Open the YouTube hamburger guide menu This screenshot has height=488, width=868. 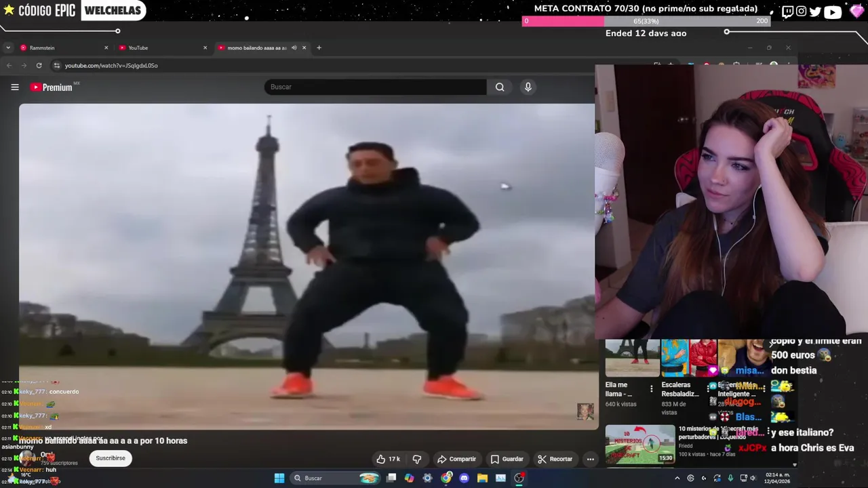[x=14, y=87]
